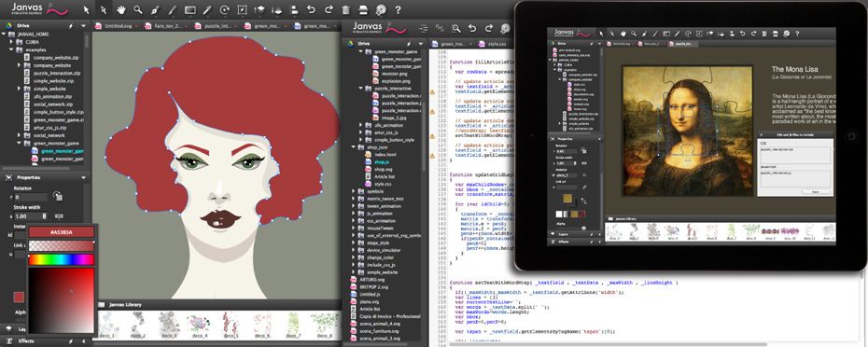Expand the device_simulator folder
The width and height of the screenshot is (868, 347).
(354, 250)
